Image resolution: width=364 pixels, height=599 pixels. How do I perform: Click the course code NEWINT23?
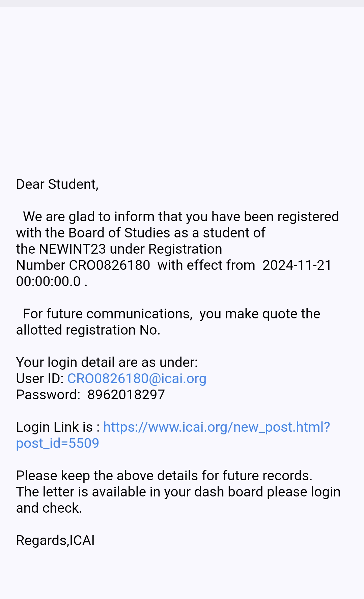[x=73, y=249]
